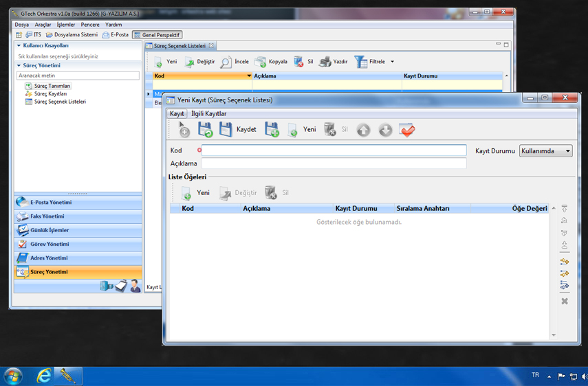This screenshot has width=588, height=386.
Task: Click the red checkmark validate icon
Action: (x=407, y=130)
